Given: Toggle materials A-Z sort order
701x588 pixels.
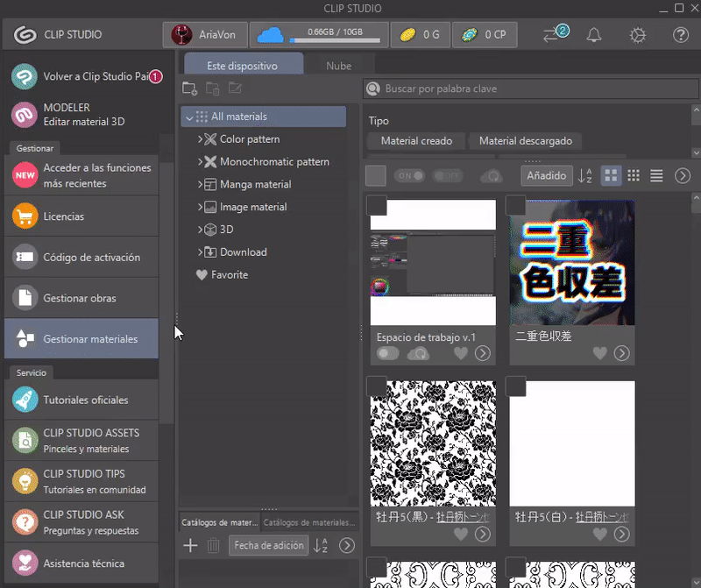Looking at the screenshot, I should pos(584,176).
